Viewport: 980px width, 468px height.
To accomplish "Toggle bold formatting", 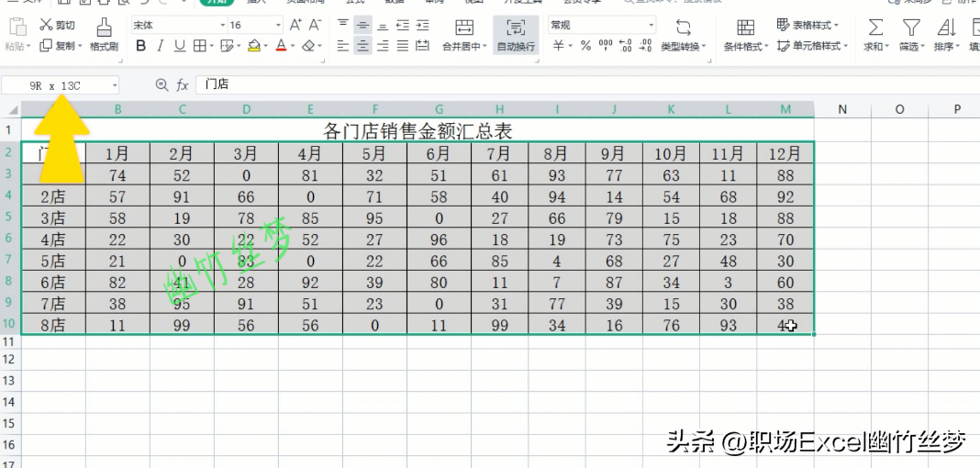I will 140,46.
